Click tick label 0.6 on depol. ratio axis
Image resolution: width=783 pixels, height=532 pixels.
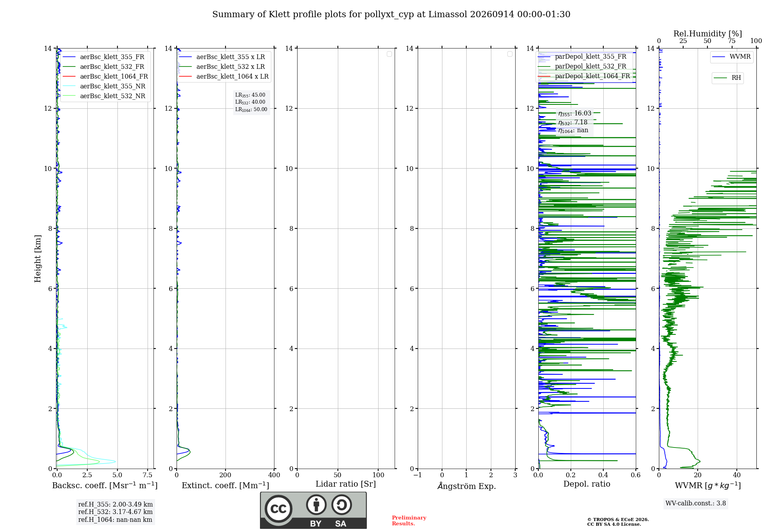click(636, 475)
